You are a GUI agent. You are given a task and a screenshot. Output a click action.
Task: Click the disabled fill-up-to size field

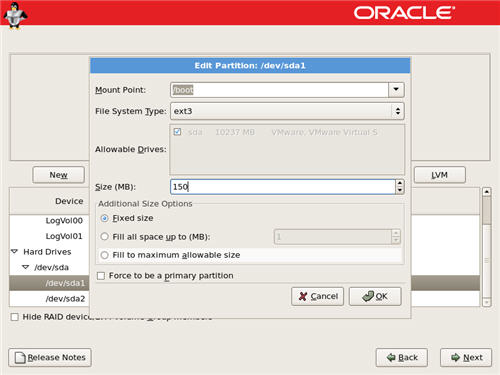coord(333,237)
